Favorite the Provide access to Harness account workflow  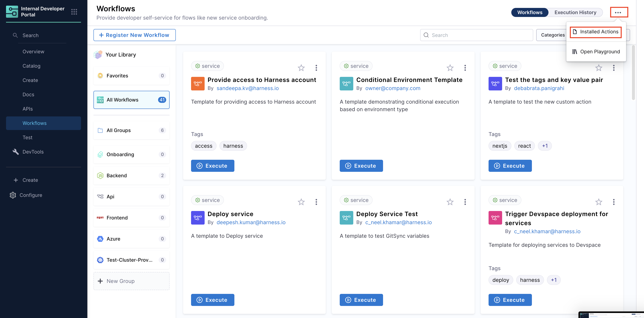pyautogui.click(x=301, y=68)
